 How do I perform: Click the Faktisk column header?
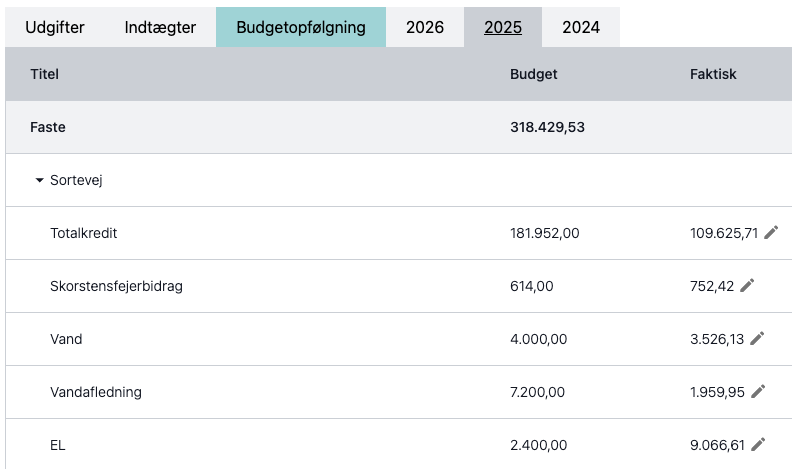coord(713,74)
